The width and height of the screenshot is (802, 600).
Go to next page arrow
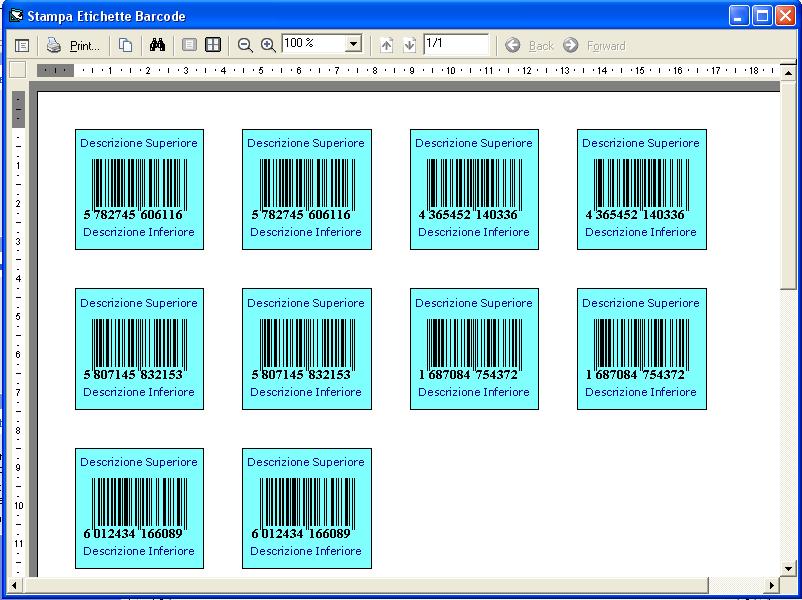tap(409, 46)
